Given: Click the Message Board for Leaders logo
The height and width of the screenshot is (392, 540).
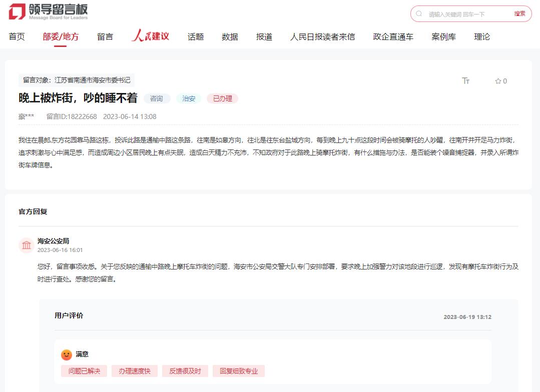Looking at the screenshot, I should coord(48,12).
